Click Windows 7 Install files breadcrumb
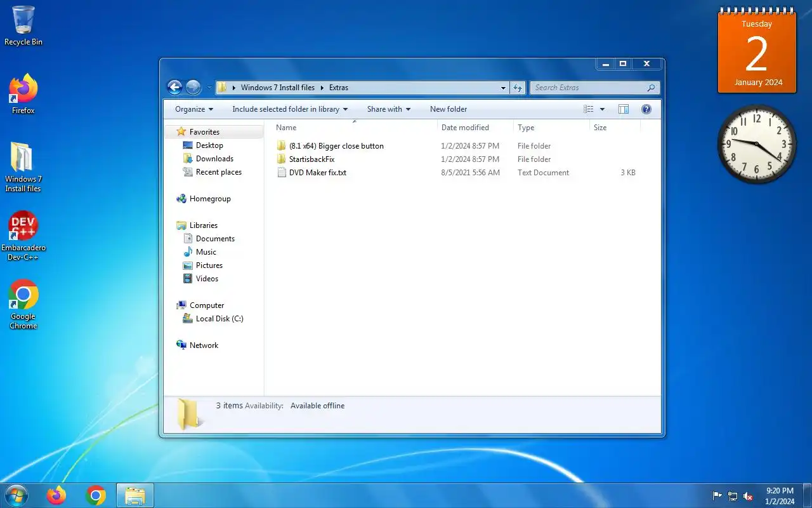812x508 pixels. [277, 88]
